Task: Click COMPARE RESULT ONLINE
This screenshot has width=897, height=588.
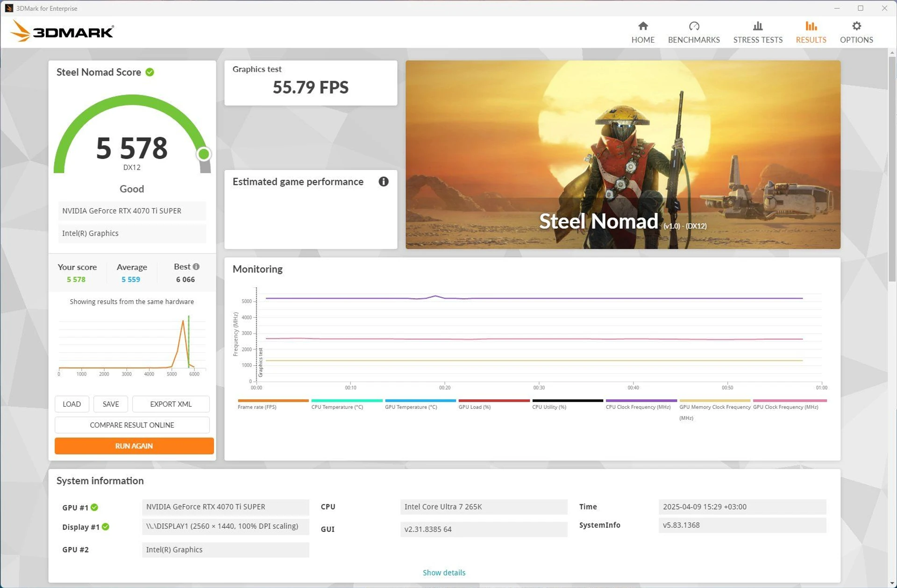Action: pos(132,425)
